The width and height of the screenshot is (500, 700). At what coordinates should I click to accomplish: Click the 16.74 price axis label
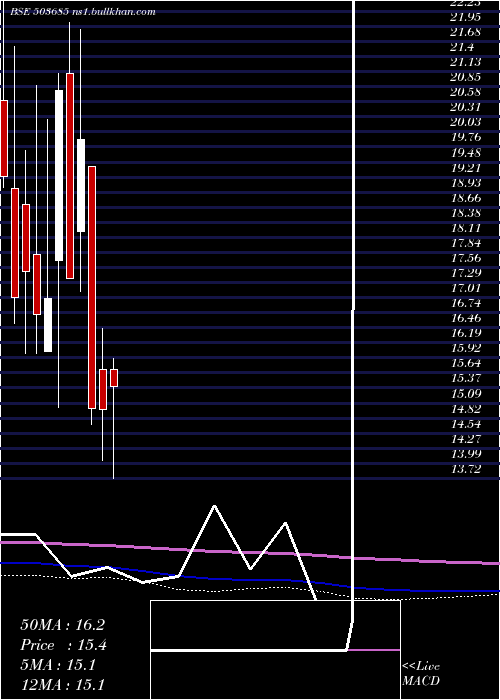pos(465,303)
